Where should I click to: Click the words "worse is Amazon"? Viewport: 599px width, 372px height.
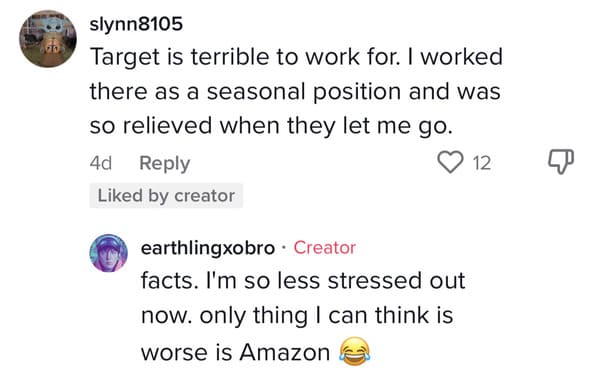point(235,352)
